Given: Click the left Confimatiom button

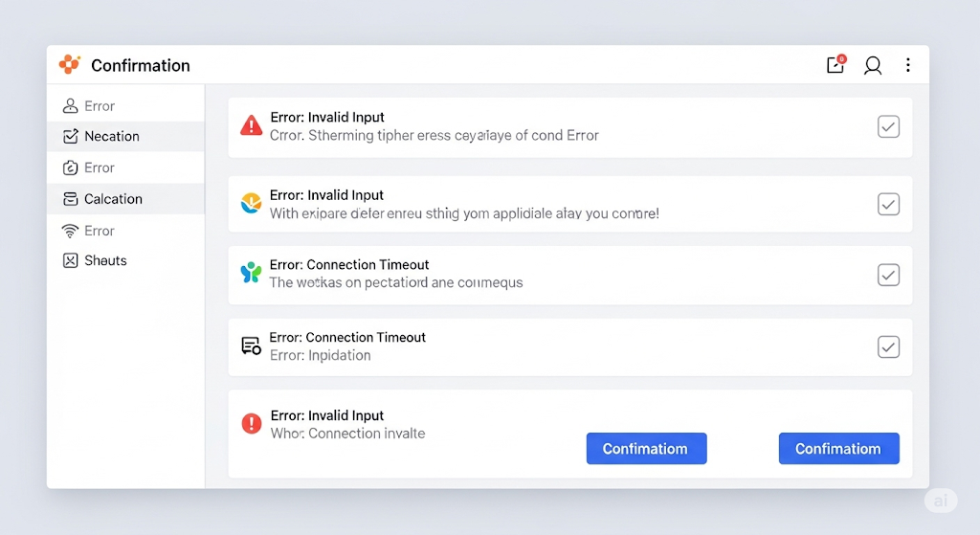Looking at the screenshot, I should 646,448.
